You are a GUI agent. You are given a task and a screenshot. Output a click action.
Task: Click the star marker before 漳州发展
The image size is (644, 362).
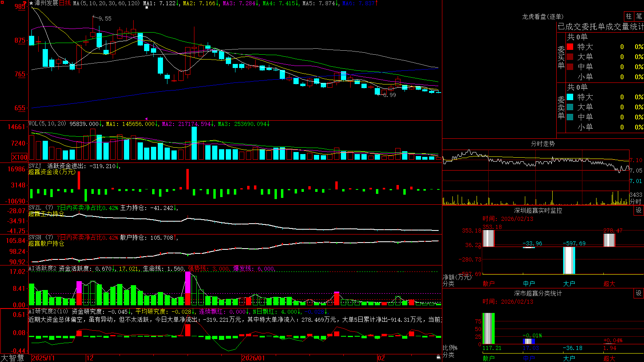(x=31, y=3)
